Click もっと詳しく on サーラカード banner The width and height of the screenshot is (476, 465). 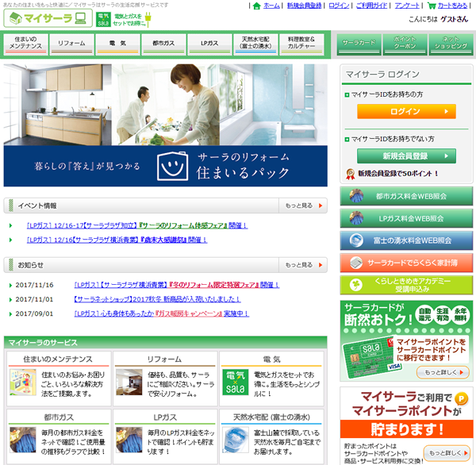pyautogui.click(x=443, y=372)
